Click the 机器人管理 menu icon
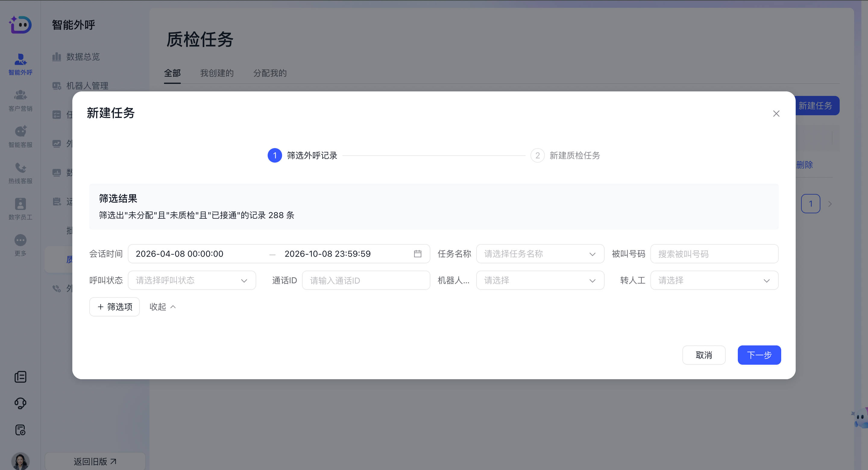The image size is (868, 470). (x=57, y=86)
